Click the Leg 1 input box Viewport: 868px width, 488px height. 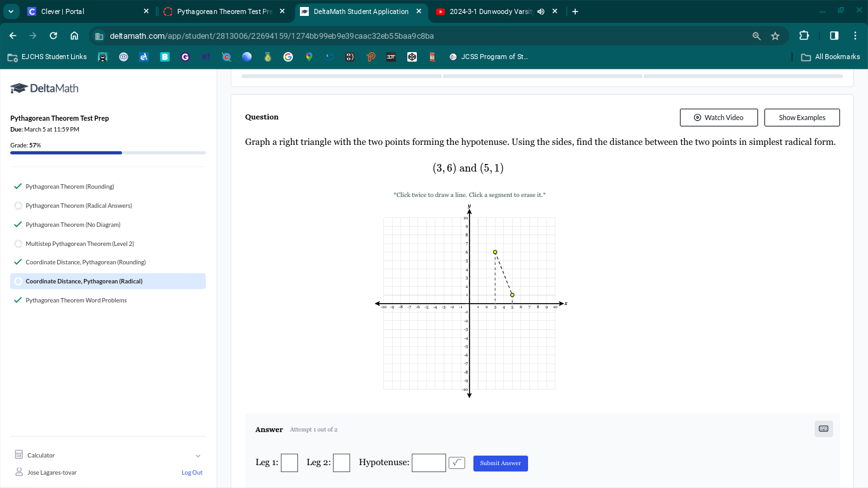click(289, 463)
